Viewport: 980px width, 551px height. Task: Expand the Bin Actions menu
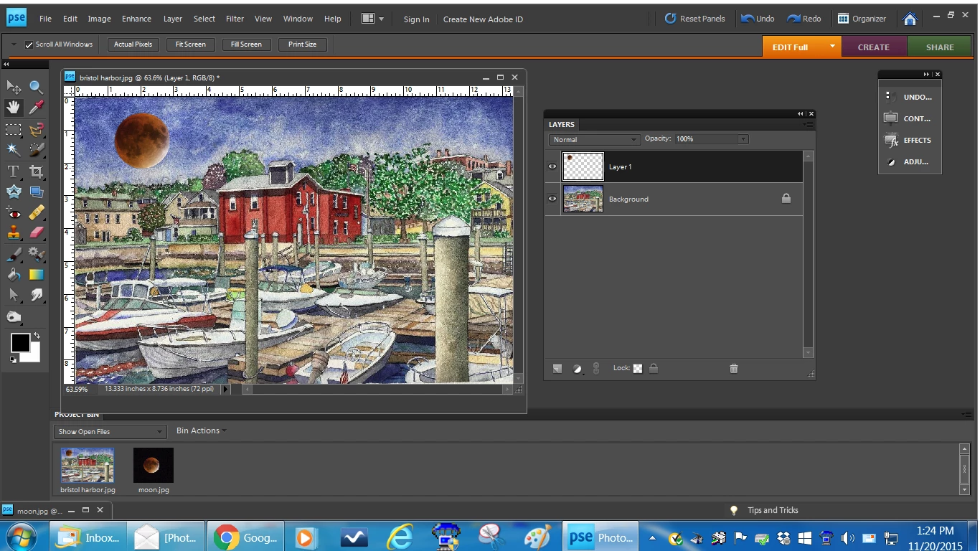[201, 430]
